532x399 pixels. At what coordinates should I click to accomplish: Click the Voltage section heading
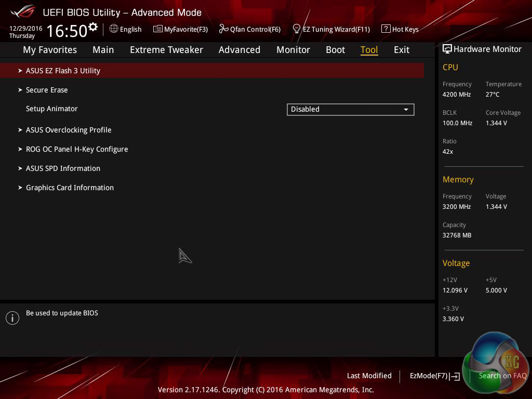click(456, 263)
